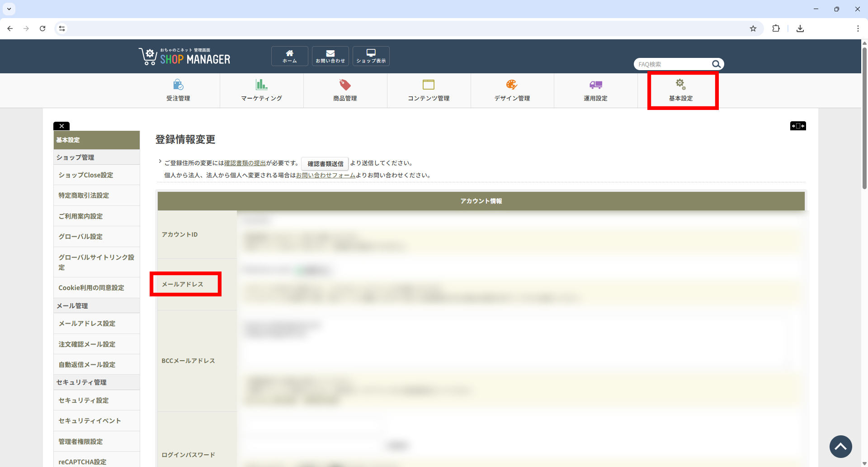Open 運用設定 truck icon menu
The height and width of the screenshot is (467, 868).
tap(595, 90)
